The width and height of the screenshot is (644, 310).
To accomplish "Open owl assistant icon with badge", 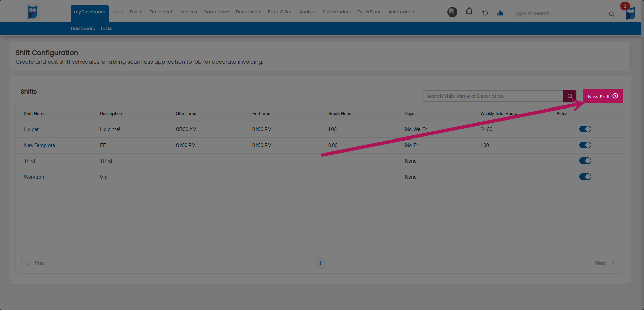I will point(631,13).
